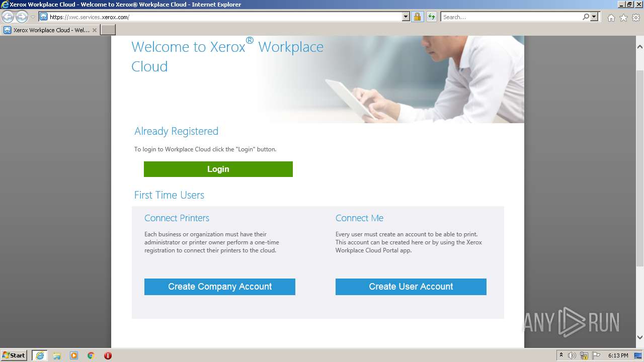
Task: Open the Home icon in IE toolbar
Action: (x=611, y=18)
